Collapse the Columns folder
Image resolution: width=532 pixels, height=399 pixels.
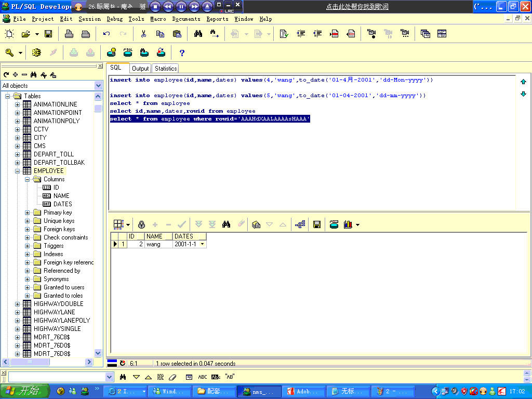(x=27, y=179)
